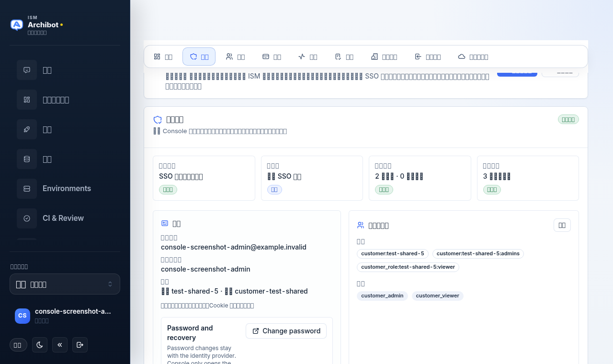The height and width of the screenshot is (364, 613).
Task: Click the blue pill in the second summary card
Action: [x=274, y=190]
